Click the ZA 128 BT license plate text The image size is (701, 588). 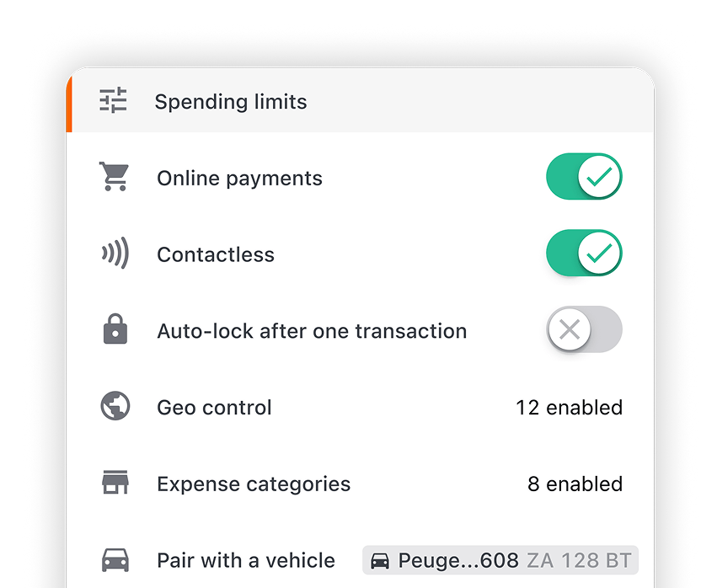point(579,560)
